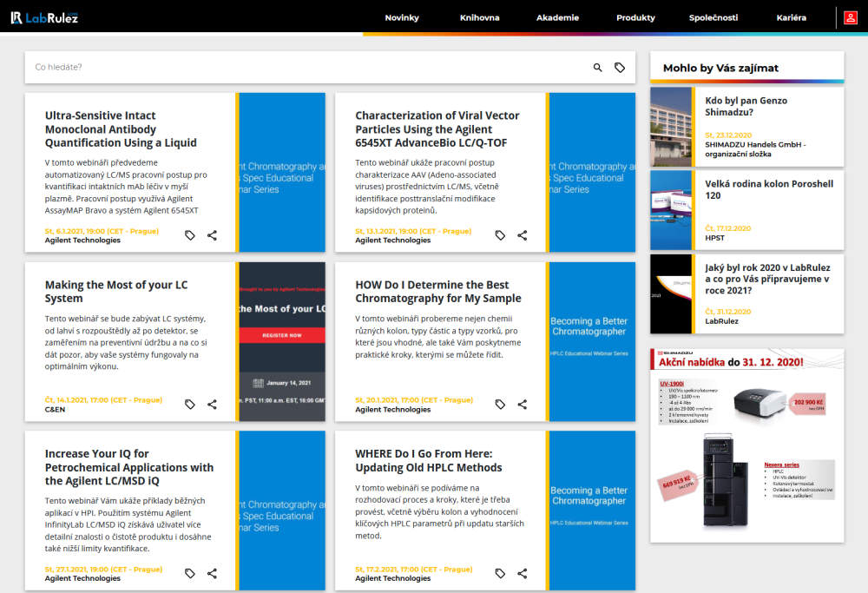Click the search magnifier icon
Image resolution: width=868 pixels, height=593 pixels.
click(x=598, y=68)
